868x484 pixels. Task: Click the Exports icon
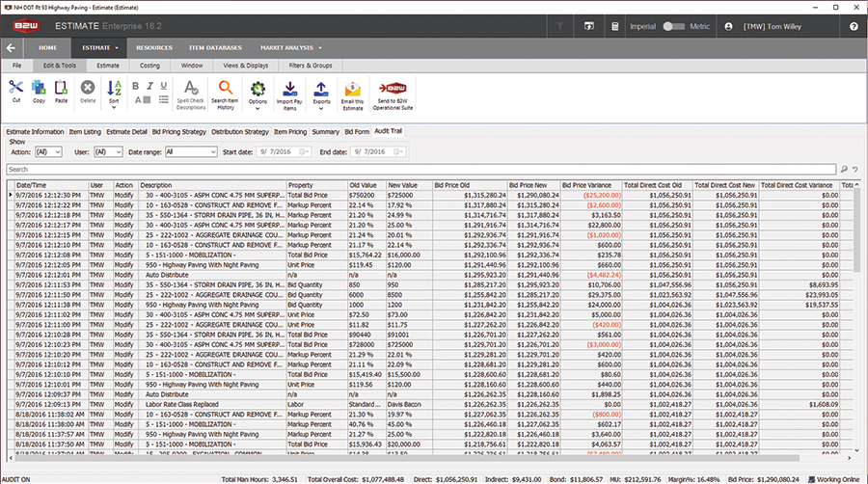(x=321, y=89)
